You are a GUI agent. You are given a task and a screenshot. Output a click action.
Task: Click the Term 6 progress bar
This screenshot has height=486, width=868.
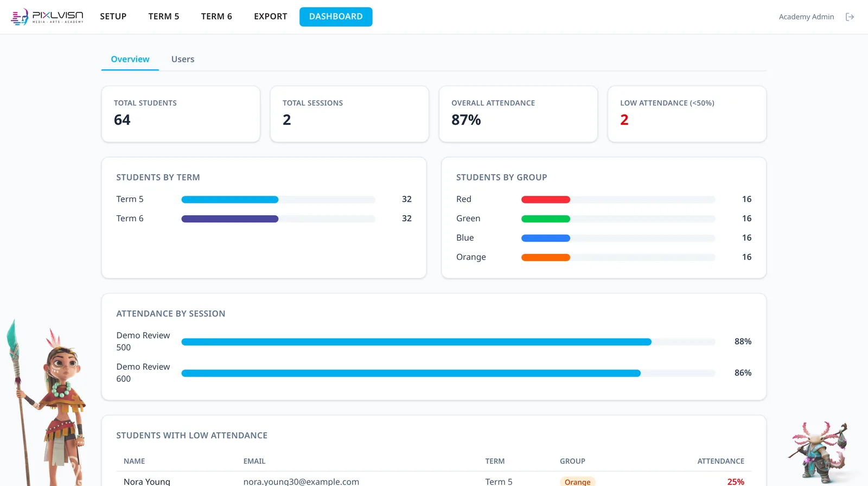coord(278,219)
